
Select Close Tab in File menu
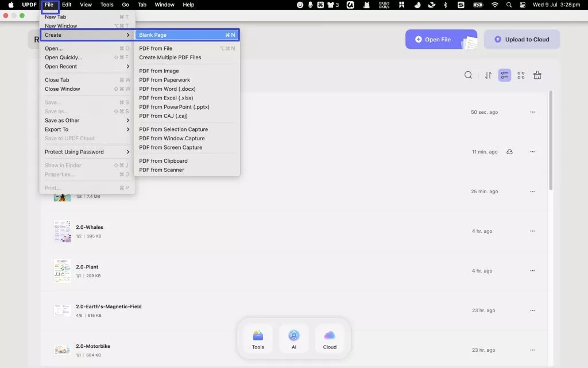coord(87,80)
